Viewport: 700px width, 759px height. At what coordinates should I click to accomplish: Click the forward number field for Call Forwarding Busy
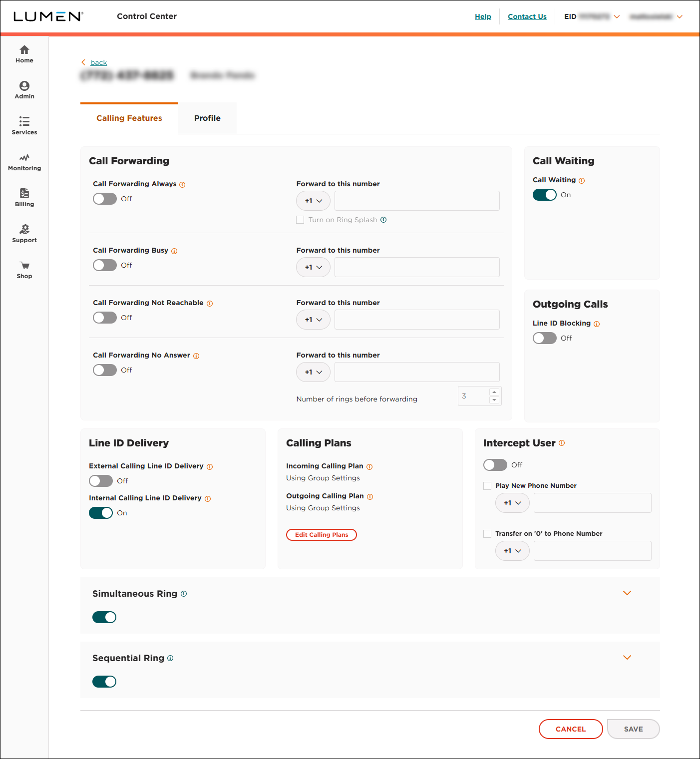pyautogui.click(x=417, y=267)
